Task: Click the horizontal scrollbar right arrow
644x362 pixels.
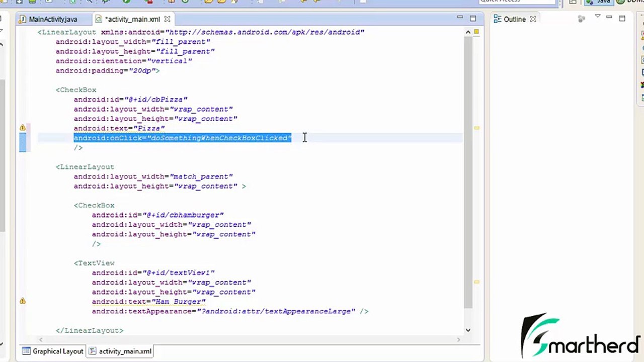Action: (458, 340)
